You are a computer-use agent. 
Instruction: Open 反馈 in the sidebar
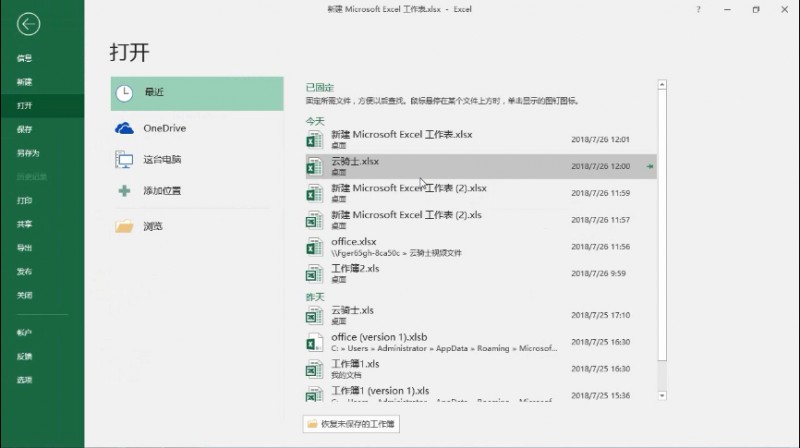tap(24, 356)
